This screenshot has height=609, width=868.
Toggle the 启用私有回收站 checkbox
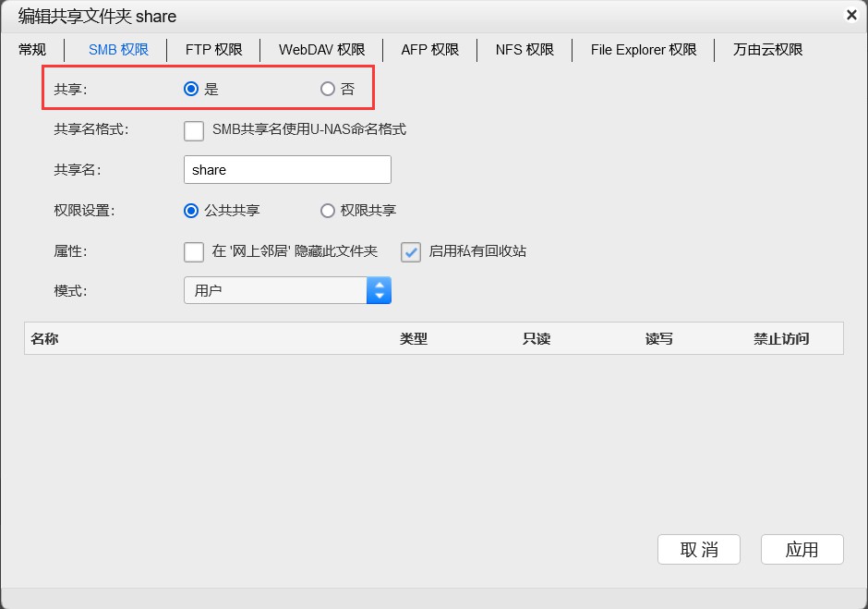pyautogui.click(x=411, y=251)
